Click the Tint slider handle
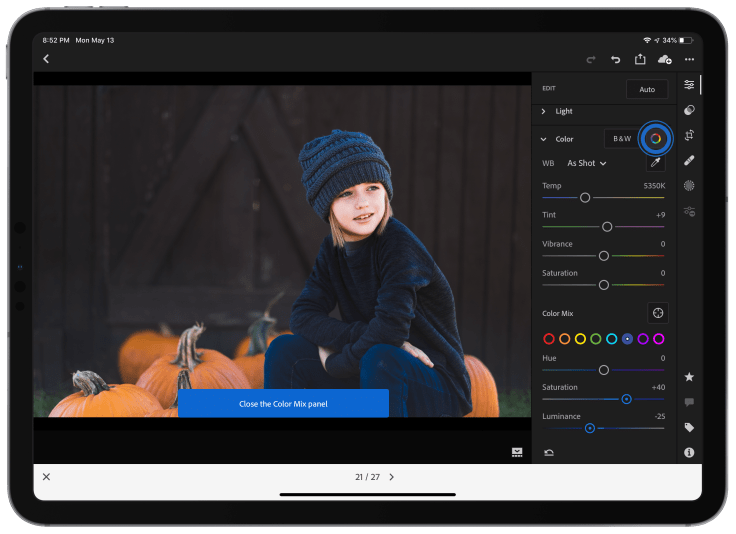The height and width of the screenshot is (534, 736). [607, 227]
